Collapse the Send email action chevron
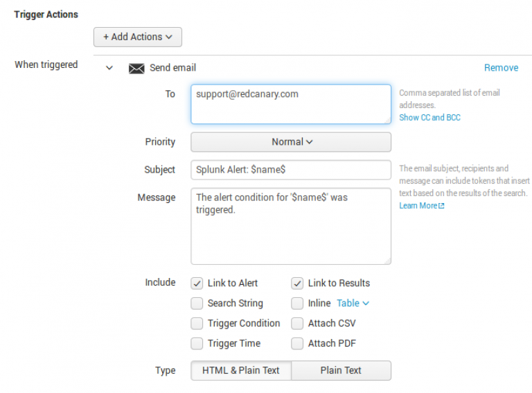This screenshot has height=393, width=532. [109, 68]
